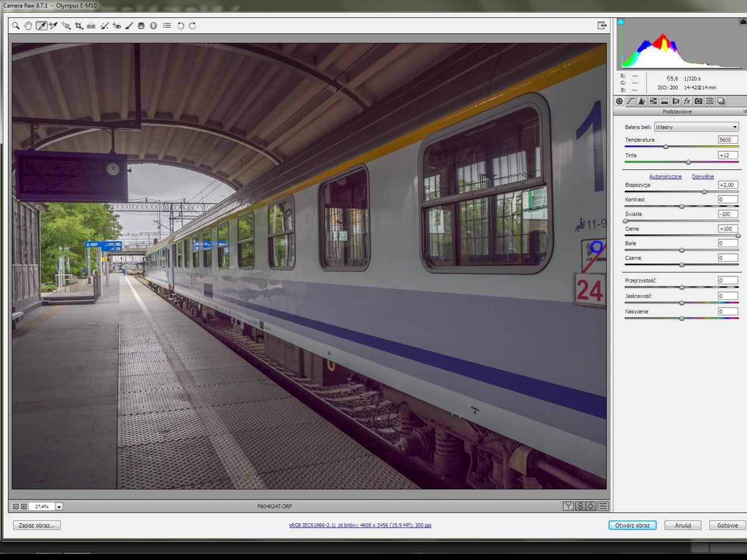Activate the Red Eye Removal tool

point(117,26)
